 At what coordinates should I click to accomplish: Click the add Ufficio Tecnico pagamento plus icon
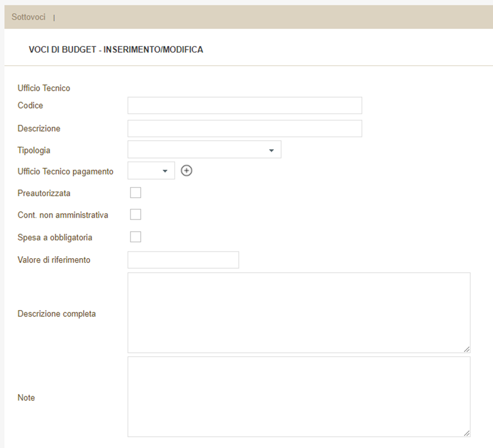coord(187,171)
